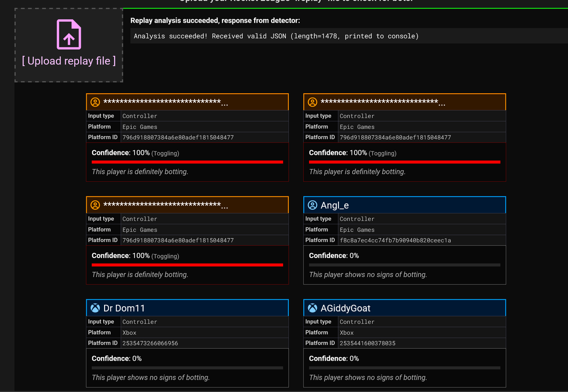Viewport: 568px width, 392px height.
Task: Click the orange profile icon above Angl_e's card
Action: 312,102
